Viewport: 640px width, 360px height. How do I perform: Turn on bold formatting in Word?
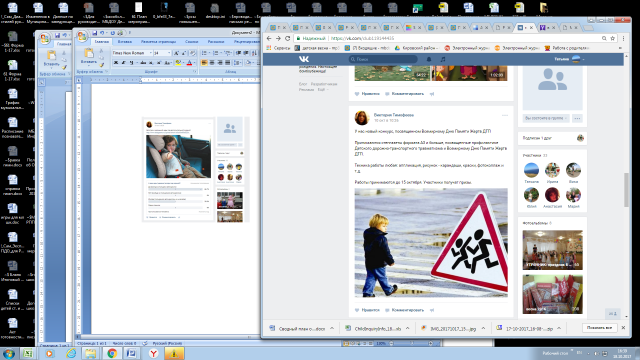coord(116,63)
